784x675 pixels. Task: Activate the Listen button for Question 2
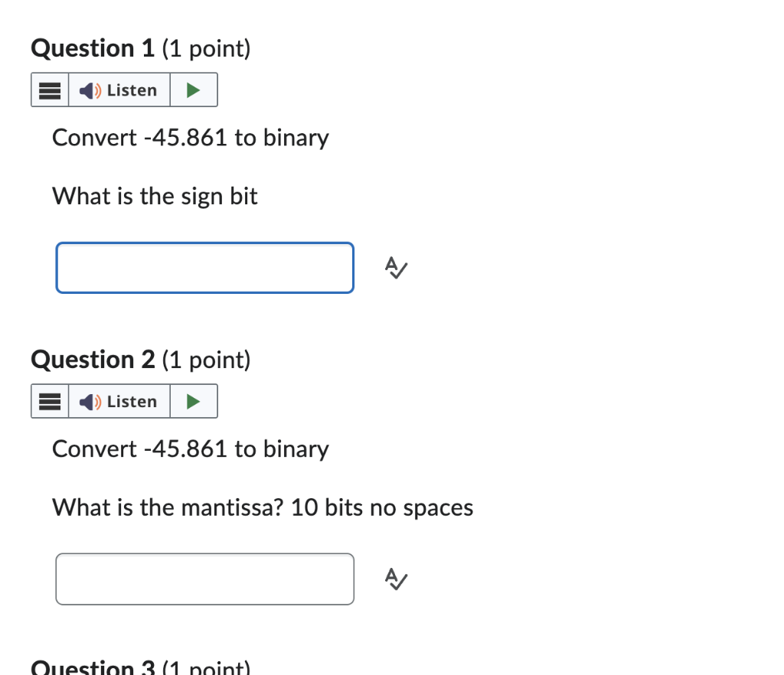[119, 401]
